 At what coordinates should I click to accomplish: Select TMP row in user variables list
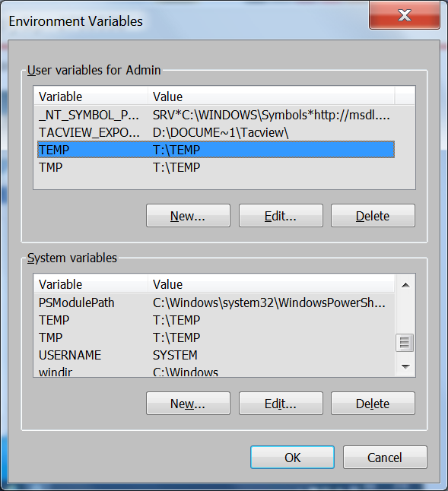pos(216,167)
